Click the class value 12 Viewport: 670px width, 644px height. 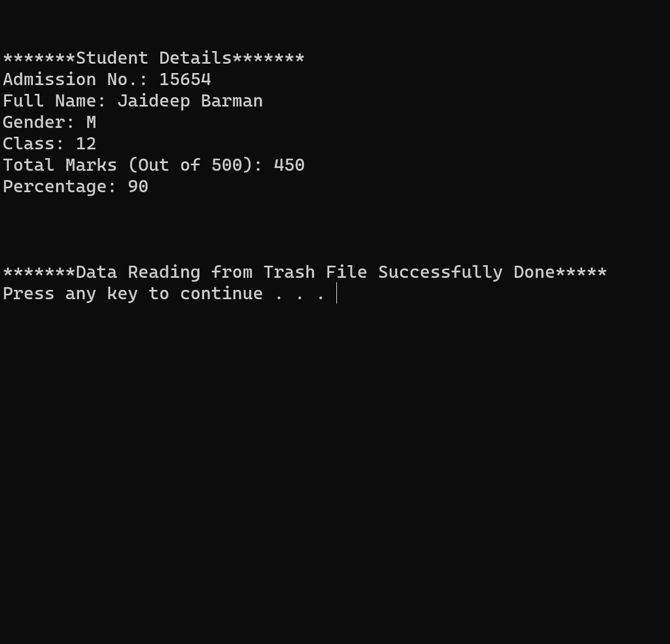[86, 144]
